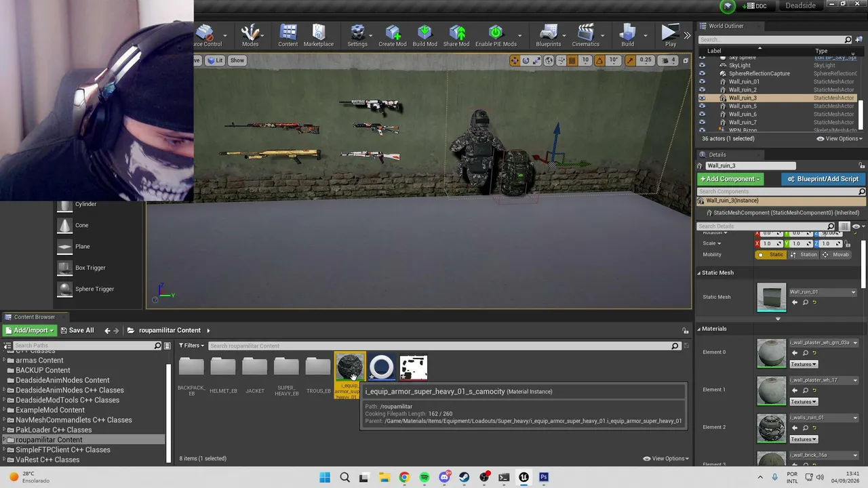Image resolution: width=868 pixels, height=488 pixels.
Task: Click the Build Mod icon
Action: point(425,36)
